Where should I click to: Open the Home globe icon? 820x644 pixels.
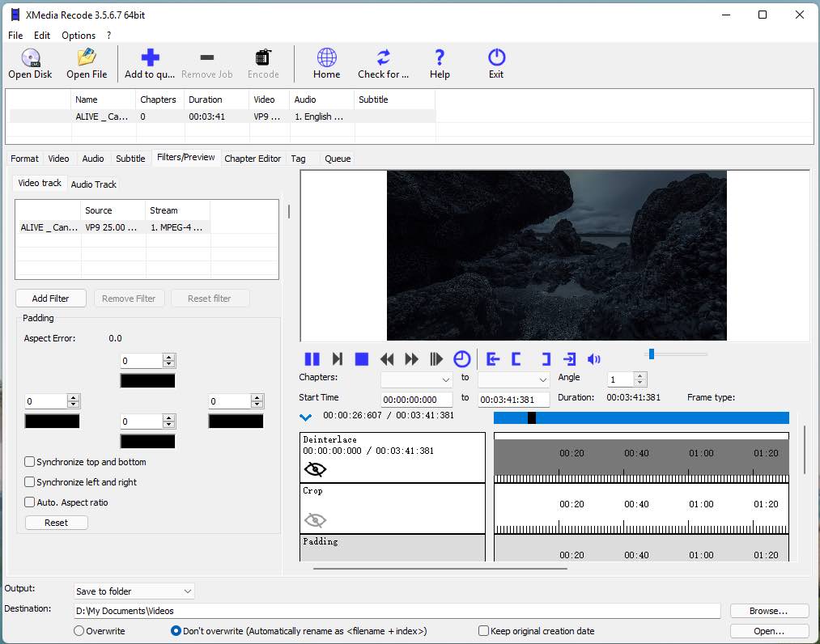(x=326, y=57)
